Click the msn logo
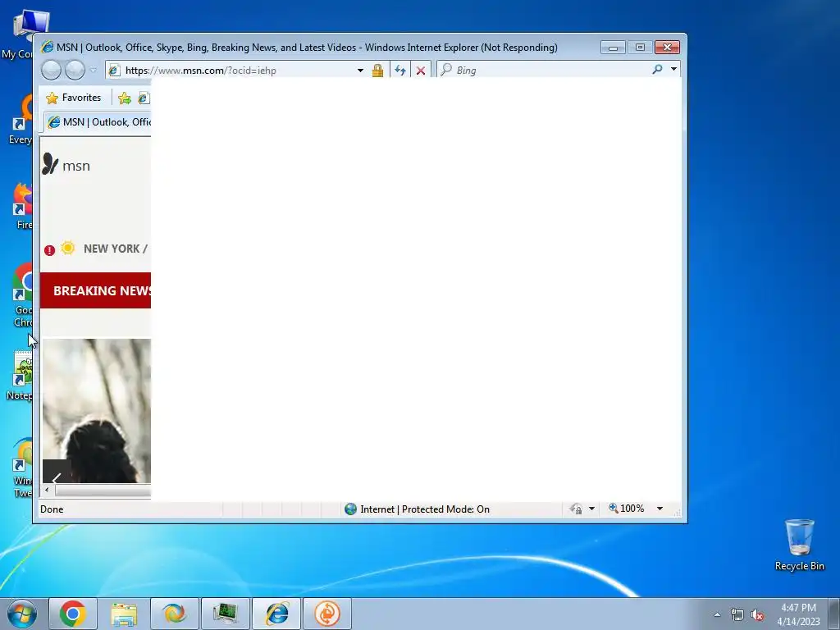 click(x=66, y=164)
